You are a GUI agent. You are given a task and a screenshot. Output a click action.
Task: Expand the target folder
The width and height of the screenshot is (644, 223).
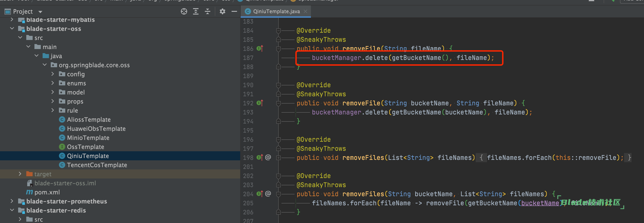pos(20,174)
